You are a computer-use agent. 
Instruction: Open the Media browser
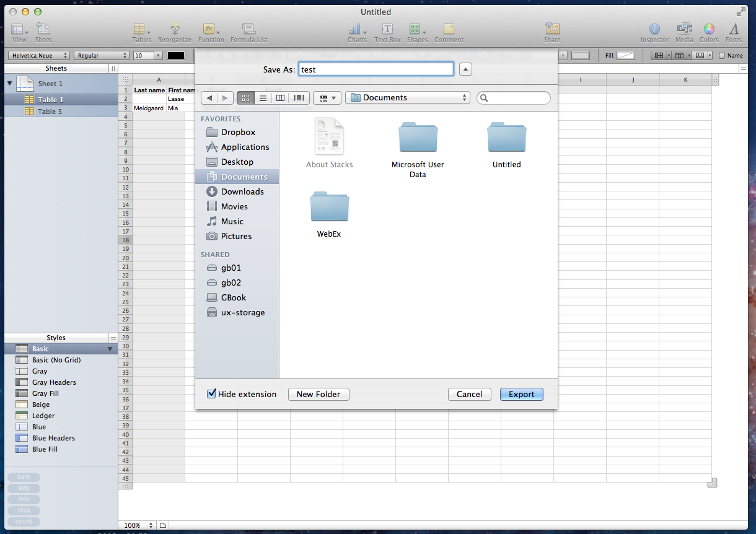684,32
